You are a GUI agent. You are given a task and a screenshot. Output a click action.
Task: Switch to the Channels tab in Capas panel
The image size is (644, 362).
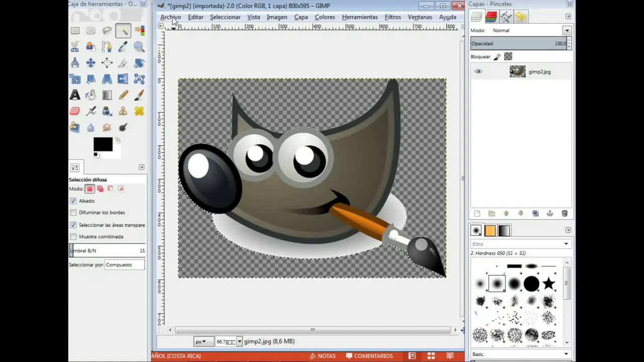(x=491, y=17)
